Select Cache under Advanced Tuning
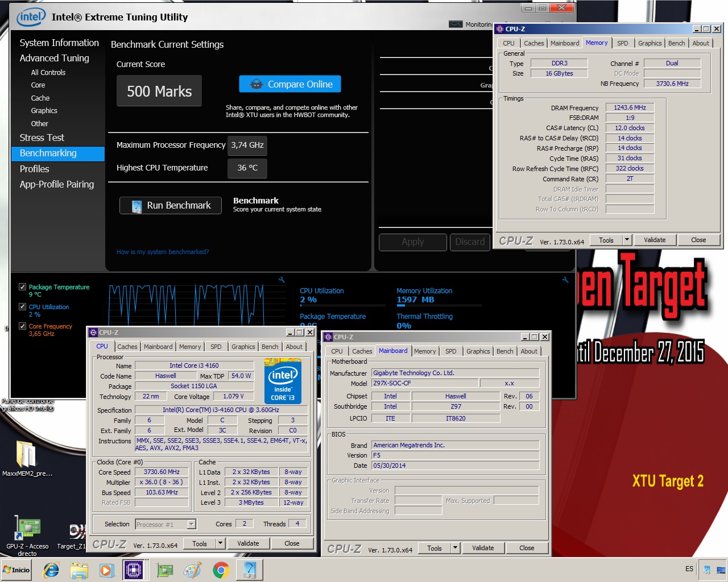 (40, 98)
